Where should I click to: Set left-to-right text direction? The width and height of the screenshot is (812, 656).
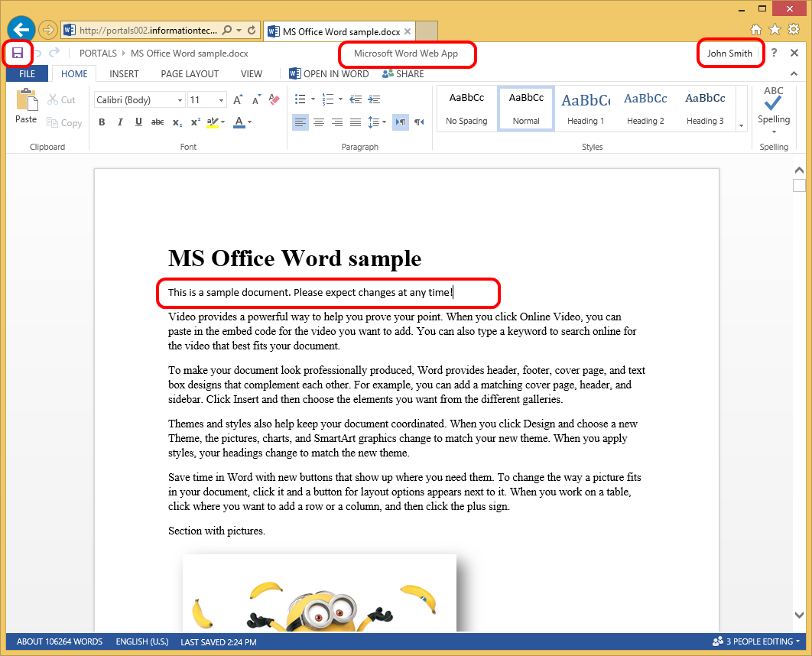401,122
